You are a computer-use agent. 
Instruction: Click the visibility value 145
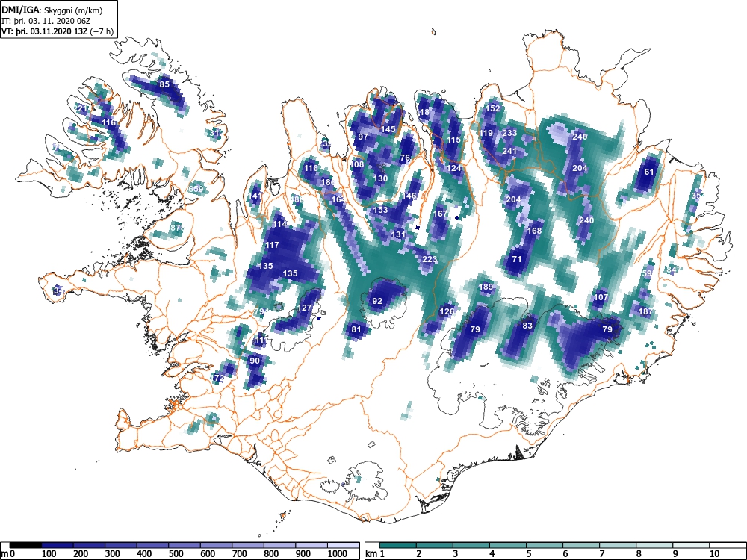[388, 129]
